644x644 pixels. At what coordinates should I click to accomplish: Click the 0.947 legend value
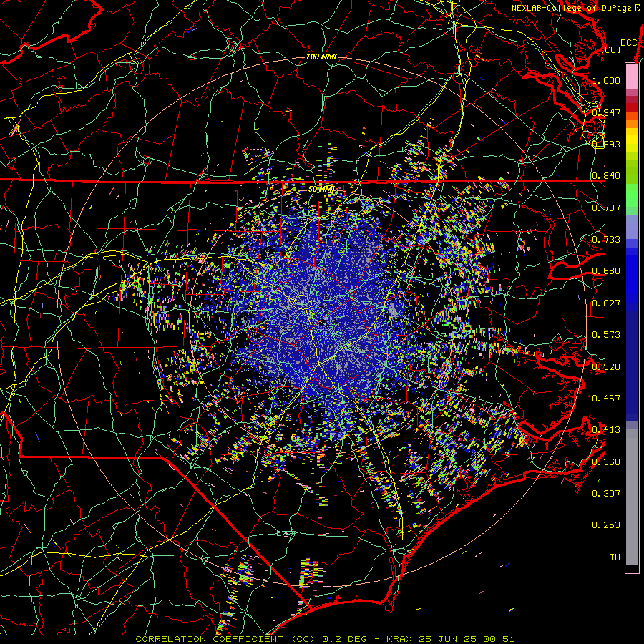[x=606, y=112]
